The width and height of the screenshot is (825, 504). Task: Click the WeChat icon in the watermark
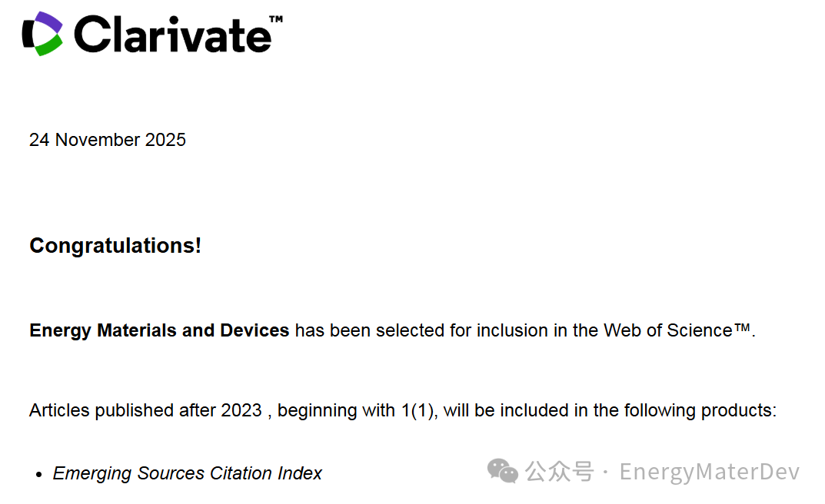point(504,471)
